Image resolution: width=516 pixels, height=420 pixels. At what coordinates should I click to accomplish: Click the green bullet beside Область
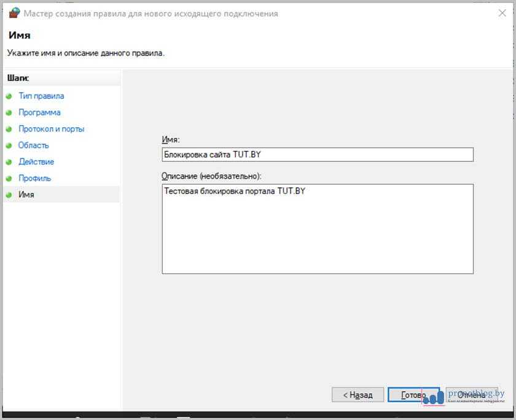pyautogui.click(x=9, y=146)
